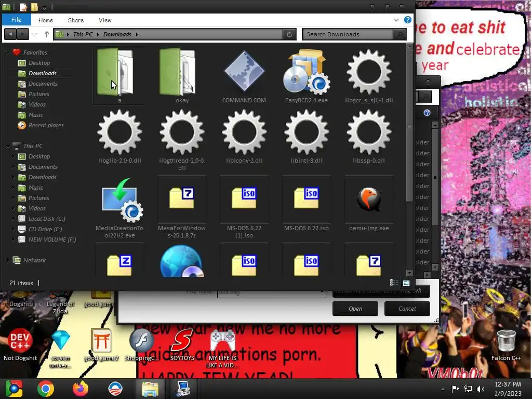Viewport: 532px width, 399px height.
Task: Click scroll down arrow of file list
Action: pos(409,273)
